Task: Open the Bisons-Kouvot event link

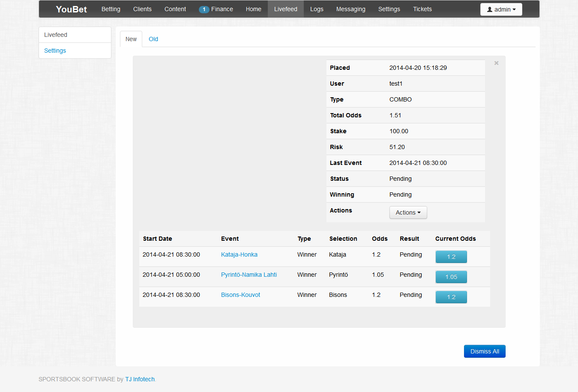Action: 240,295
